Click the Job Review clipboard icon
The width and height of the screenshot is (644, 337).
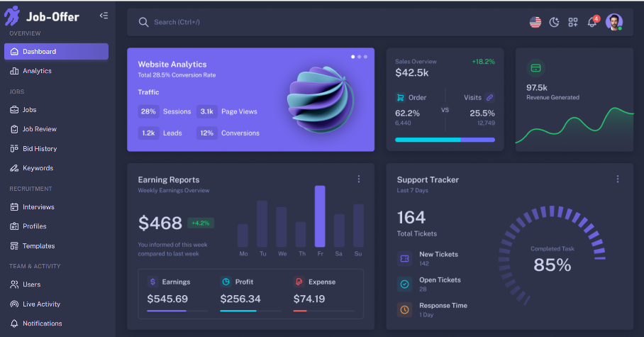point(14,129)
